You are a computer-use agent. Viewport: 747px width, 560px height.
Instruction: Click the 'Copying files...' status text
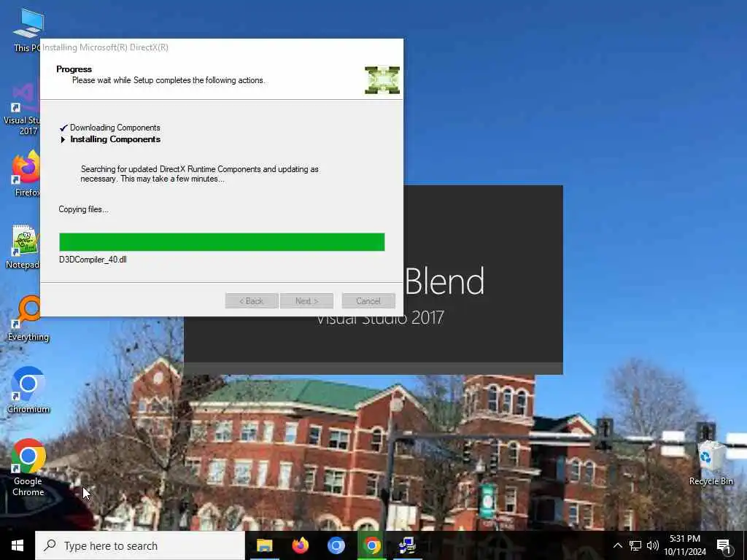tap(83, 209)
